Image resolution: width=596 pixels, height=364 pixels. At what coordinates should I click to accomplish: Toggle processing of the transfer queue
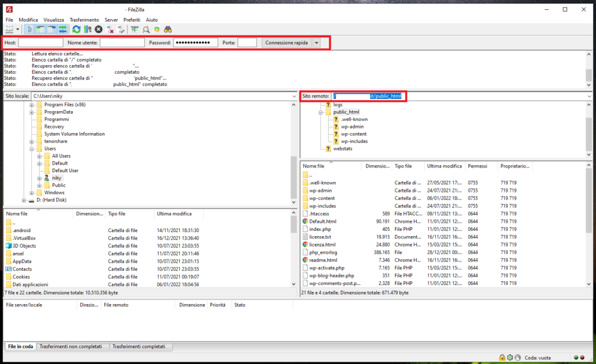pyautogui.click(x=87, y=29)
